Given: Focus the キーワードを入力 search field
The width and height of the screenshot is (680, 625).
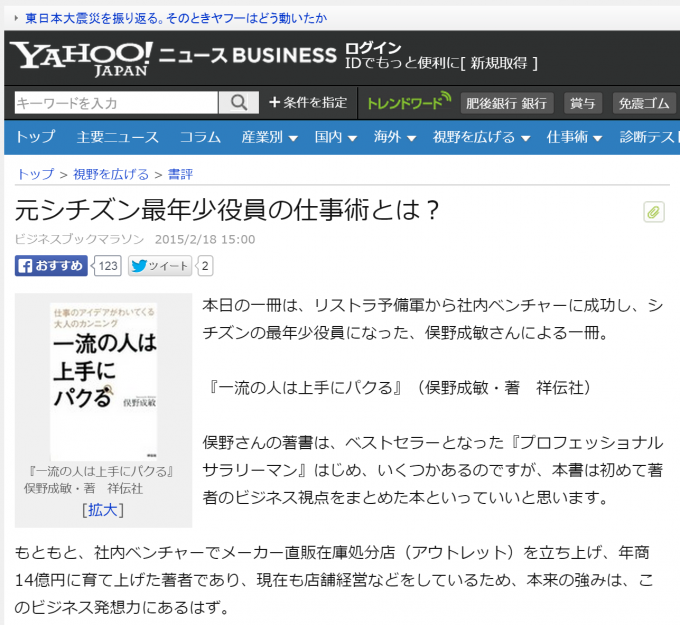Looking at the screenshot, I should (x=116, y=103).
